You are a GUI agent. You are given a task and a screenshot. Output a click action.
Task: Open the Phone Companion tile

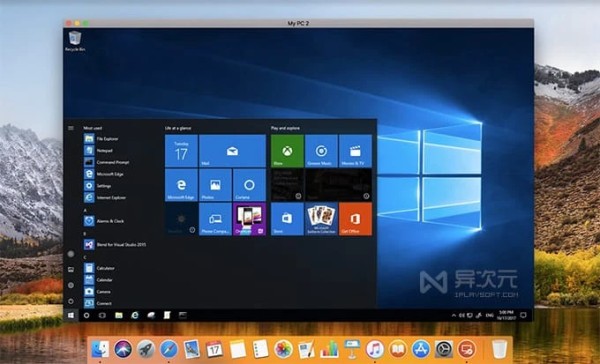[x=215, y=219]
